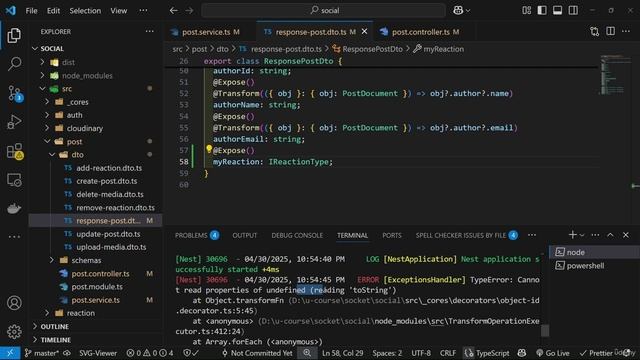The width and height of the screenshot is (640, 360).
Task: Collapse the src folder
Action: tap(42, 89)
